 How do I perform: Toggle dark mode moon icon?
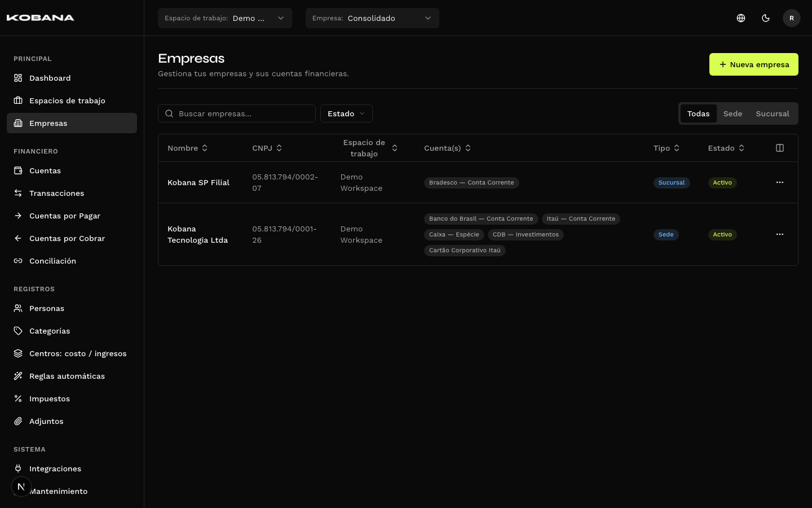[766, 18]
